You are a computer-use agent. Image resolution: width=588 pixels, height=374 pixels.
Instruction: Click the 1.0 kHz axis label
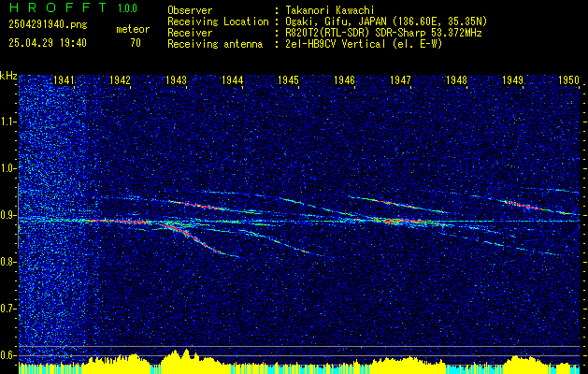[8, 168]
